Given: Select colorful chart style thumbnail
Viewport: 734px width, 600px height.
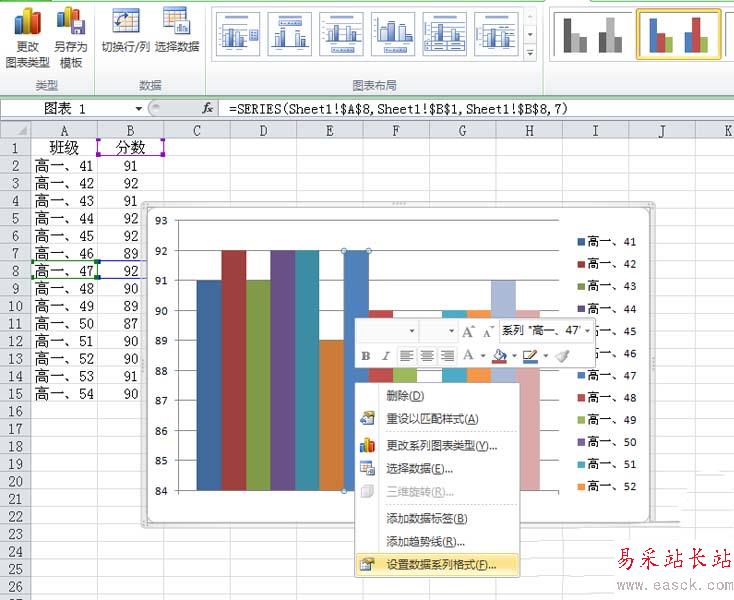Looking at the screenshot, I should pyautogui.click(x=678, y=34).
